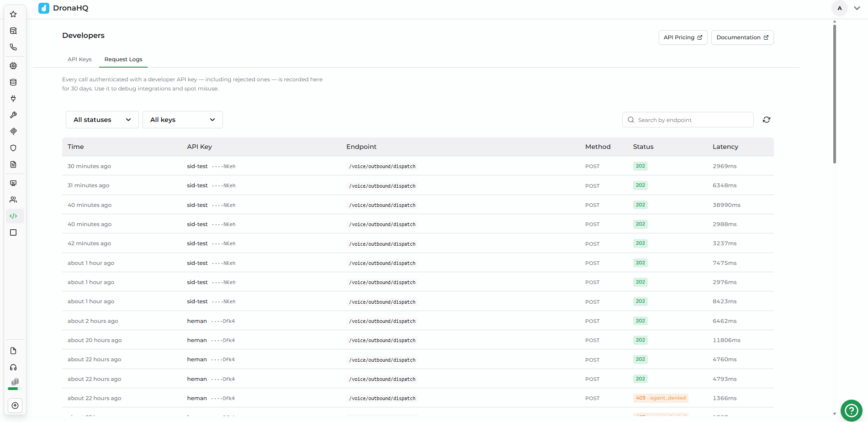Click the '31 minutes ago' time cell
This screenshot has height=422, width=868.
tap(89, 185)
